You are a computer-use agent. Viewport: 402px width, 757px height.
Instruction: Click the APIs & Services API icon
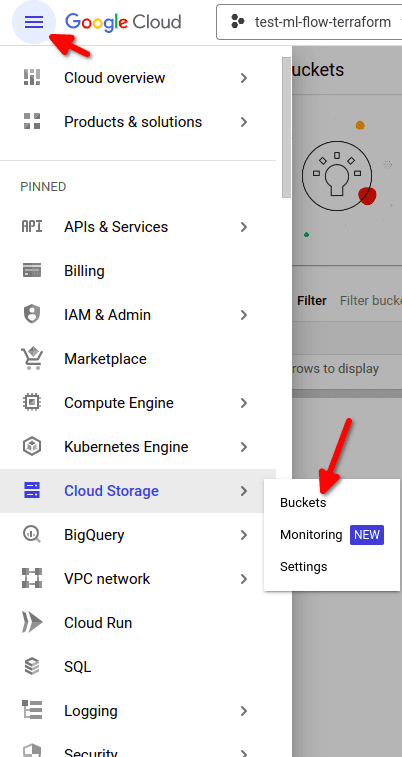click(32, 226)
